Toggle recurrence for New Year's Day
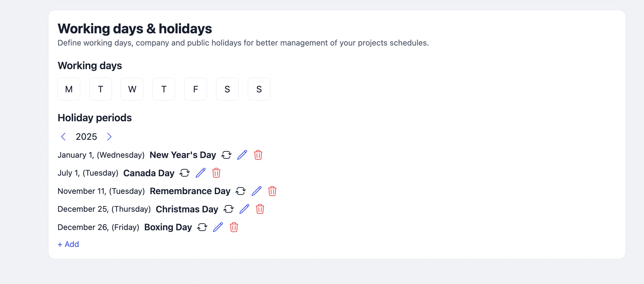Viewport: 644px width, 284px height. click(226, 155)
